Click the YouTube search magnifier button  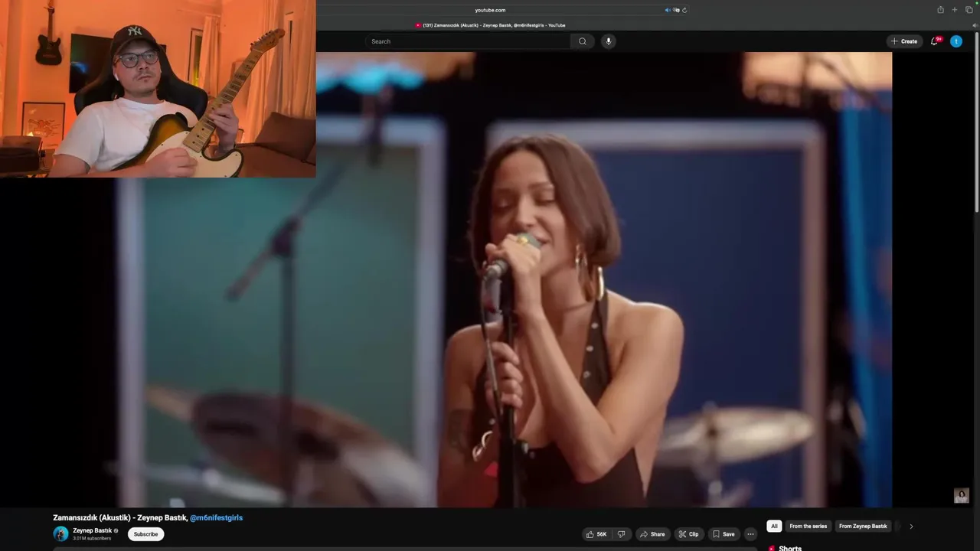click(583, 41)
